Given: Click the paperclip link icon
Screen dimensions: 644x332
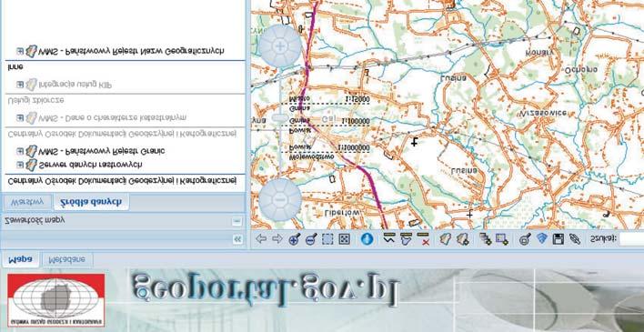Looking at the screenshot, I should [575, 238].
